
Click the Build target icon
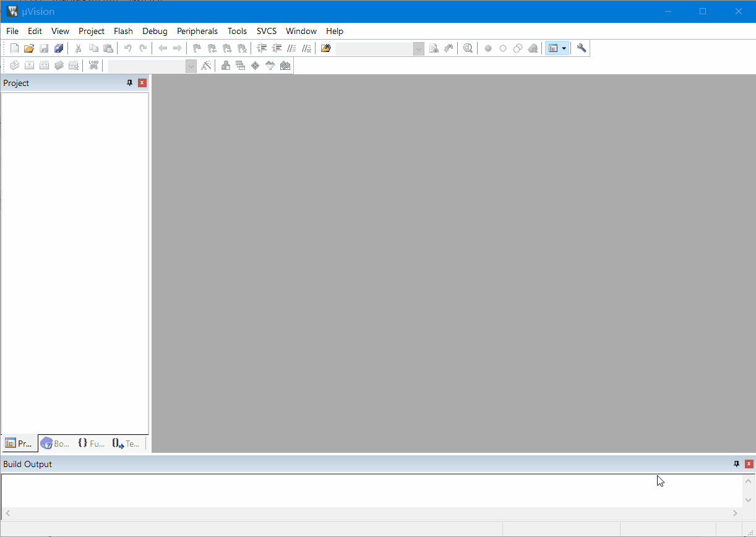pyautogui.click(x=29, y=66)
